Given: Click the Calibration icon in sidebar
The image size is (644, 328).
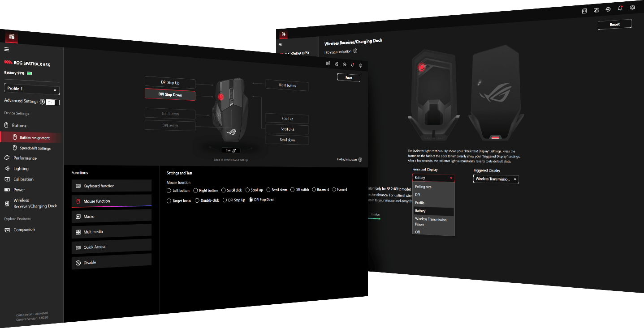Looking at the screenshot, I should click(7, 179).
